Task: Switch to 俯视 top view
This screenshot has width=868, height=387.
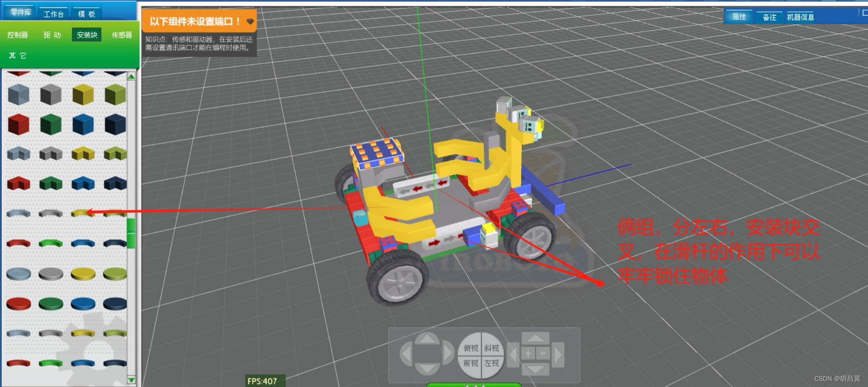Action: point(470,348)
